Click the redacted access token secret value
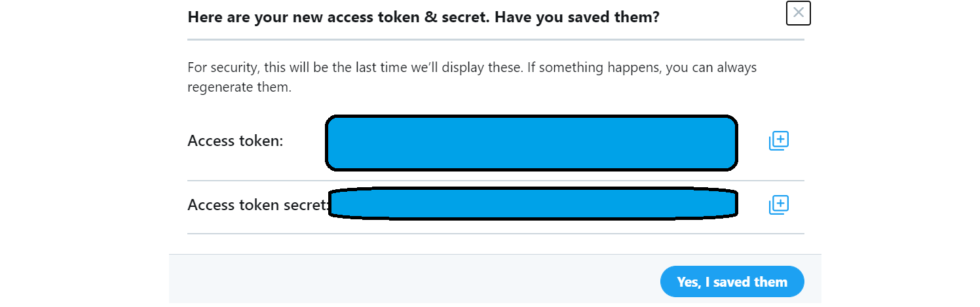This screenshot has width=980, height=307. 533,204
